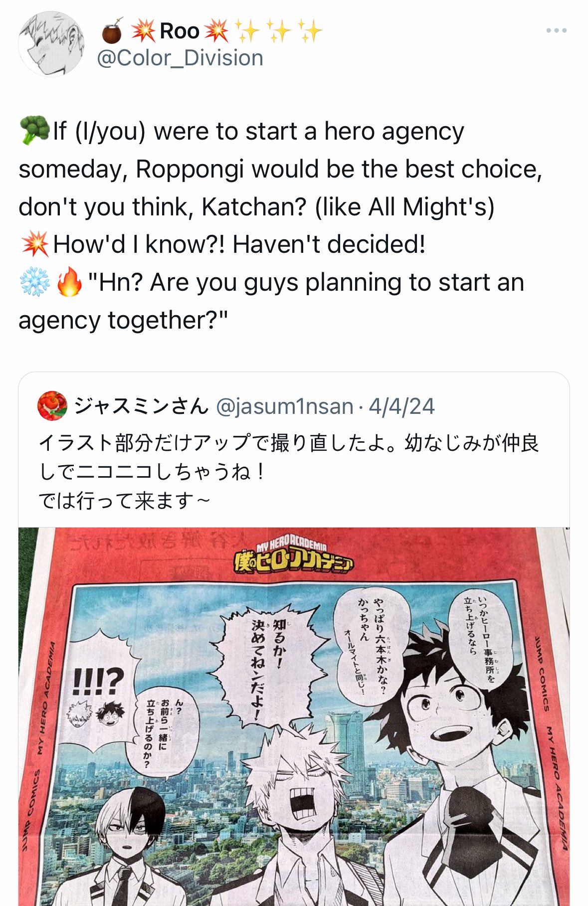Tap the main tweet's "hero agency" text
The image size is (588, 906).
coord(394,131)
